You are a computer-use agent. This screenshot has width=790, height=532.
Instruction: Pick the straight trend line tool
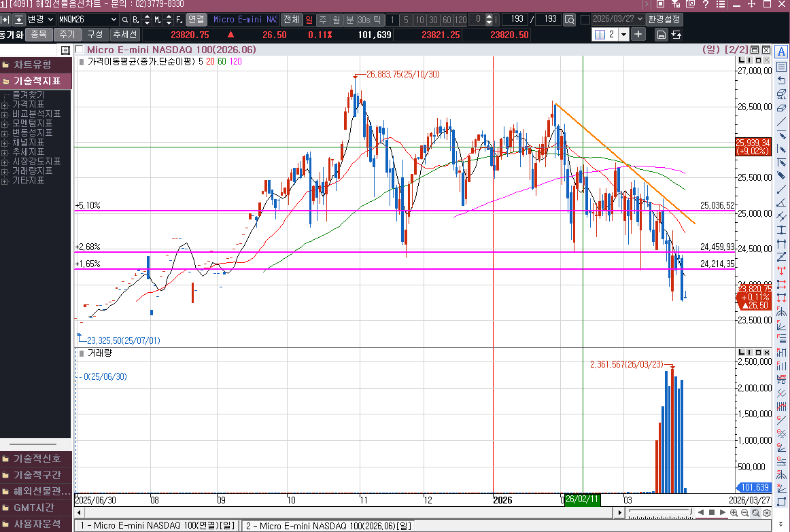(x=781, y=121)
